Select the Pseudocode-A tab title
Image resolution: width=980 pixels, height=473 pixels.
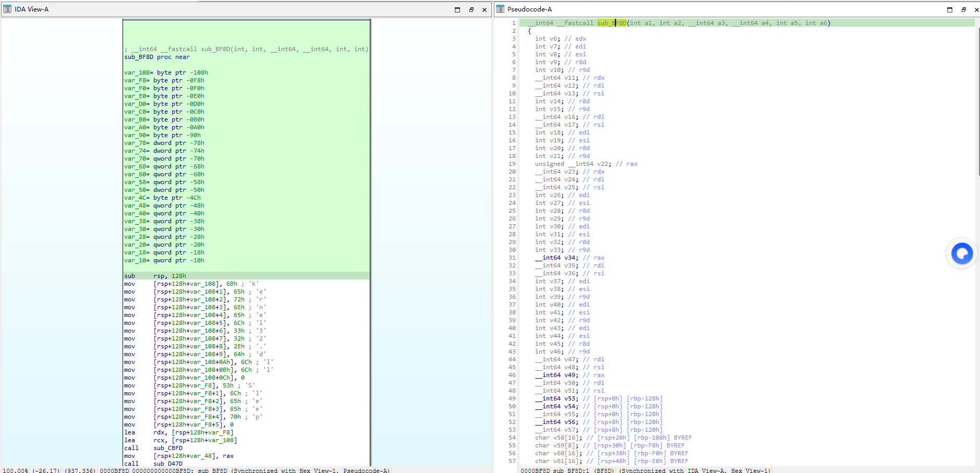click(529, 9)
